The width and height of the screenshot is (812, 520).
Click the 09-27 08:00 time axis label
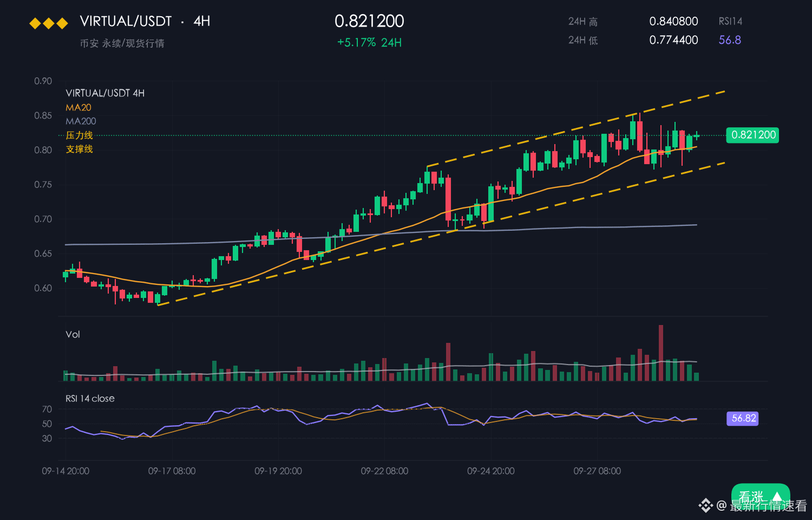coord(597,471)
